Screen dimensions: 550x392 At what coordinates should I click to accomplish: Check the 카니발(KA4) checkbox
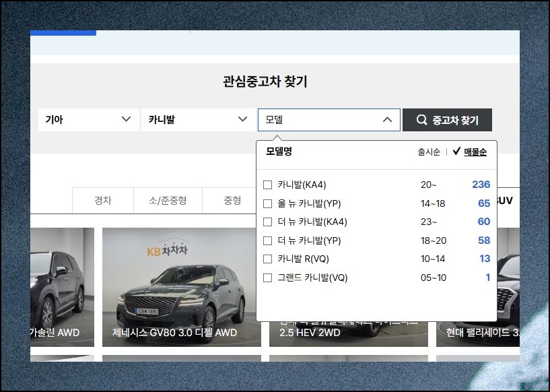(267, 185)
